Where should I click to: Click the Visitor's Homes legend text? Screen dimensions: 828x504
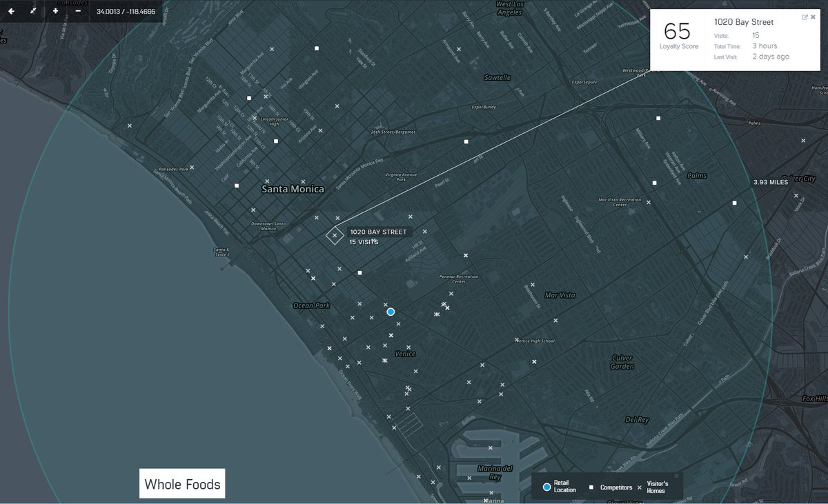click(x=658, y=487)
